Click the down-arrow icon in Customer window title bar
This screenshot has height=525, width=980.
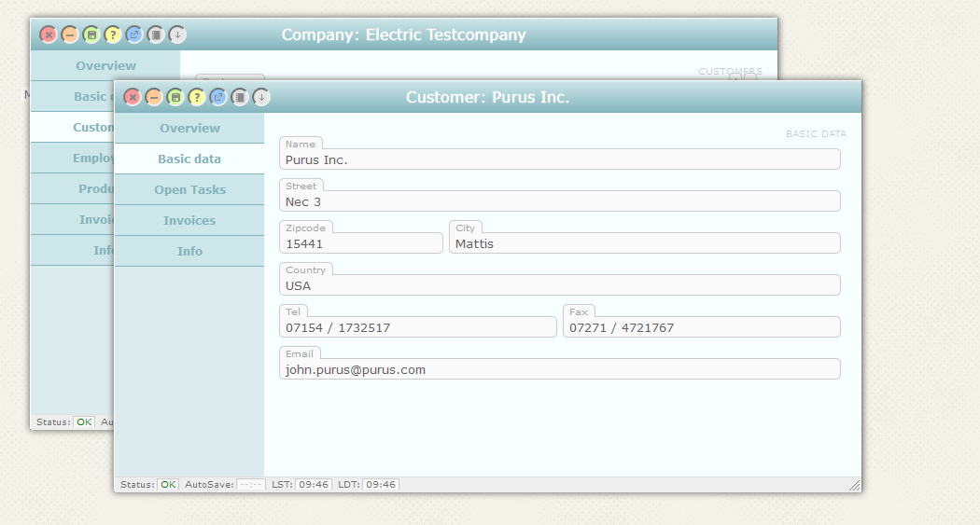261,97
